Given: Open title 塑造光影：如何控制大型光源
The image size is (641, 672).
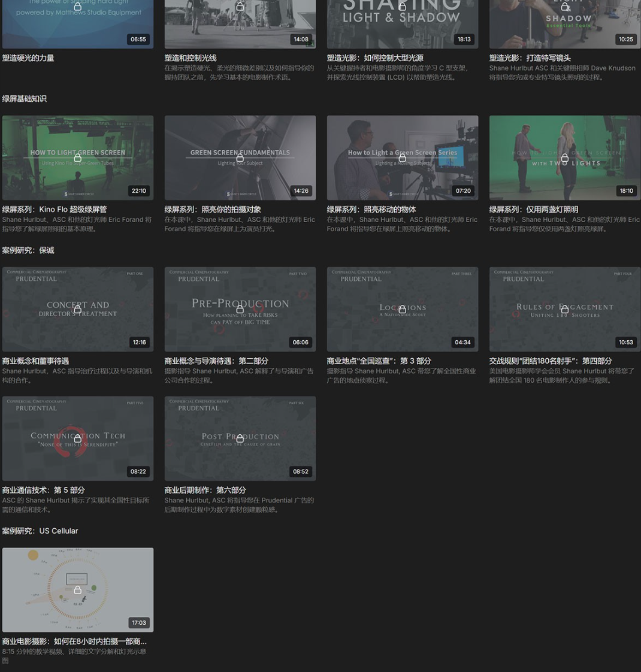Looking at the screenshot, I should pos(375,58).
